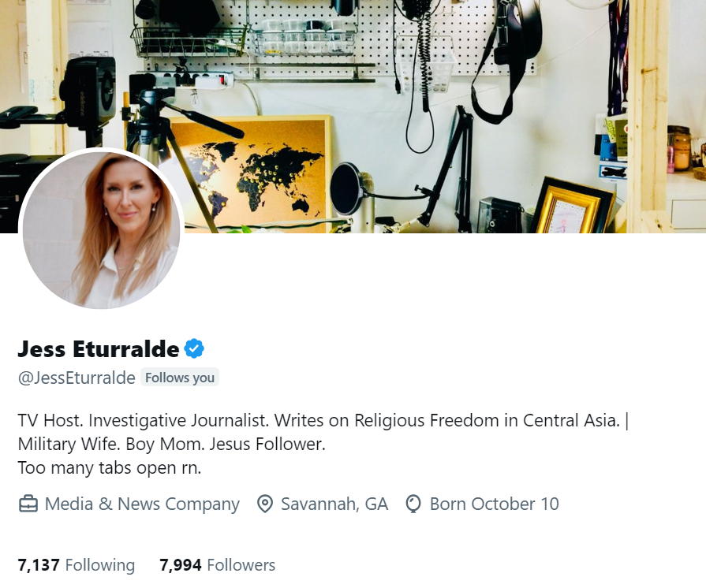The width and height of the screenshot is (706, 588).
Task: Click the location pin icon
Action: click(x=265, y=504)
